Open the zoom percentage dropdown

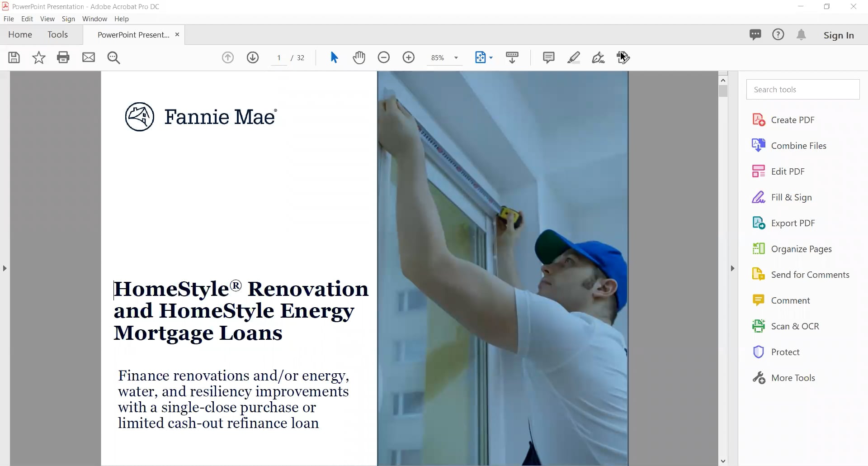click(x=456, y=58)
